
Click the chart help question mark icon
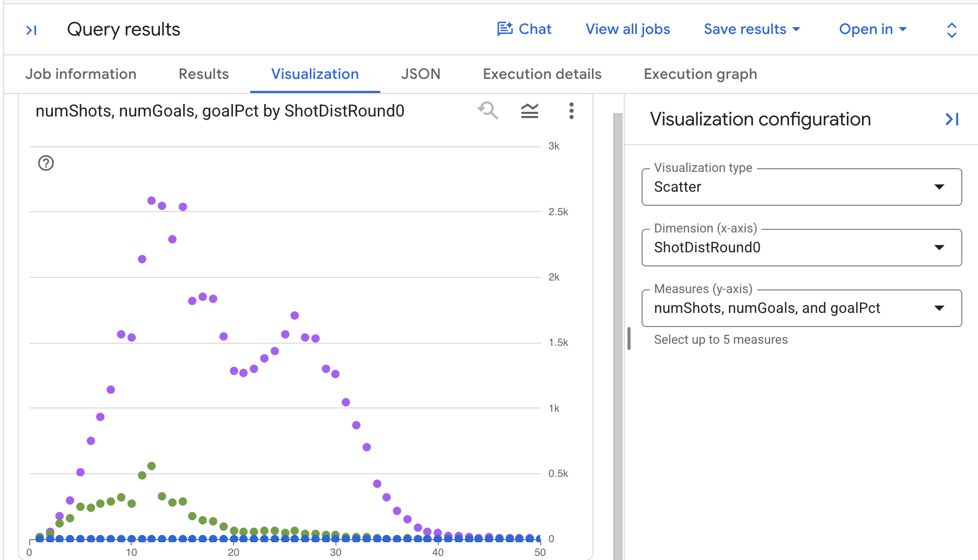(46, 164)
